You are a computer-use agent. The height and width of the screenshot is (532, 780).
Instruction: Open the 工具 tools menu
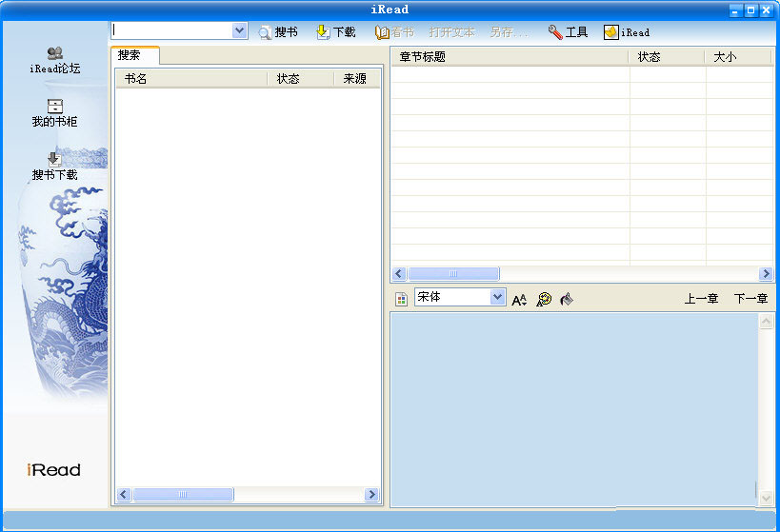[568, 32]
